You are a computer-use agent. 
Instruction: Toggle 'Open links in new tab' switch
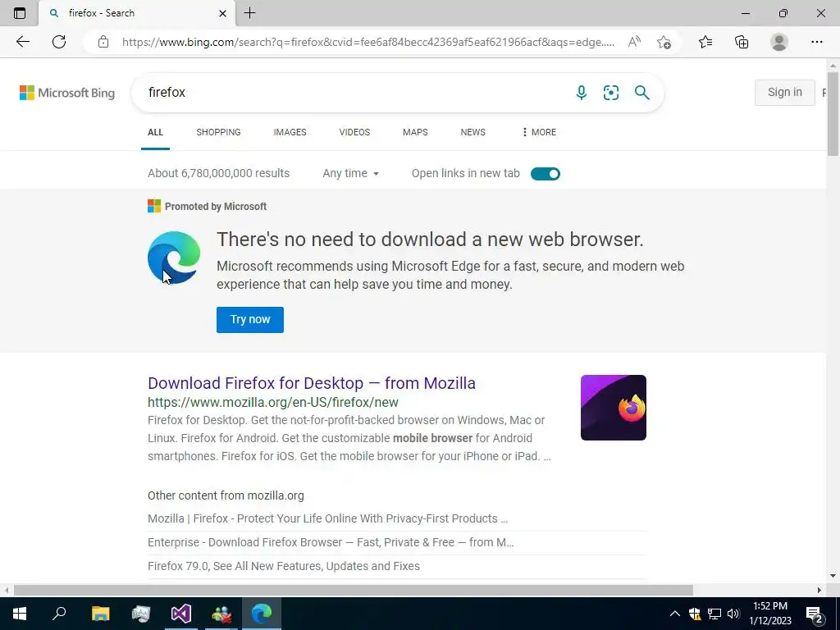click(x=546, y=174)
